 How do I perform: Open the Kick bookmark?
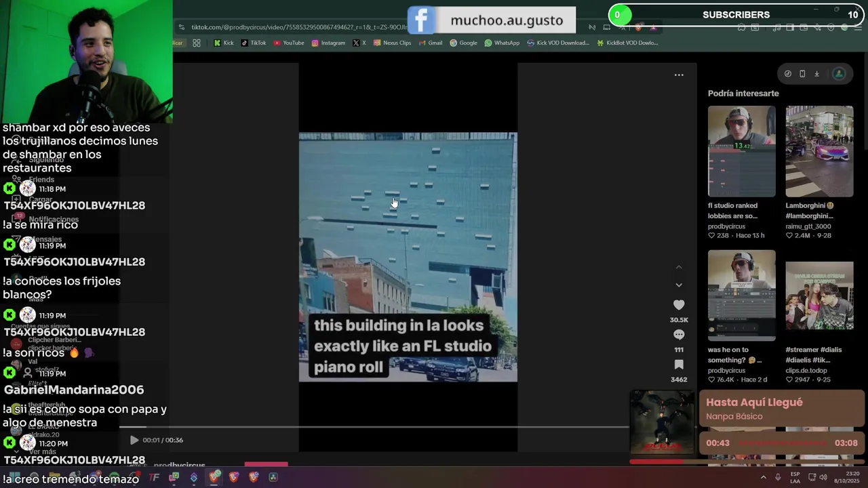coord(223,43)
